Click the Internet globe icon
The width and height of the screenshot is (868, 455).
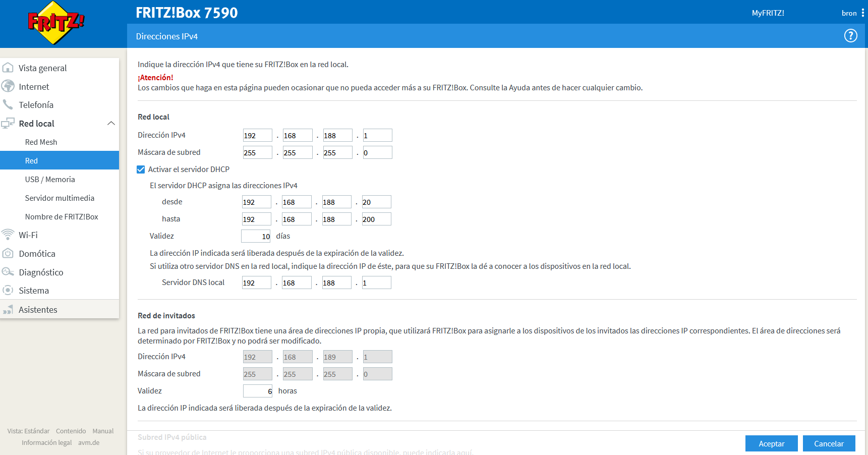(8, 86)
